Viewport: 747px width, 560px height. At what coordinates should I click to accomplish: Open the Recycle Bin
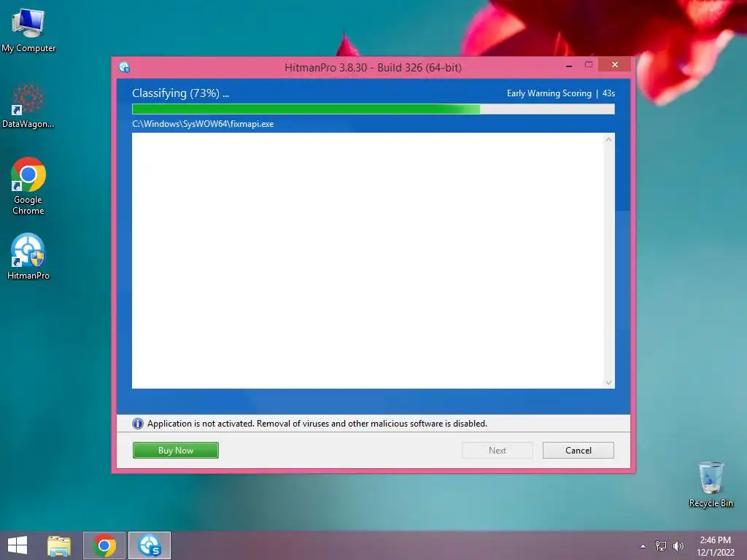(711, 484)
